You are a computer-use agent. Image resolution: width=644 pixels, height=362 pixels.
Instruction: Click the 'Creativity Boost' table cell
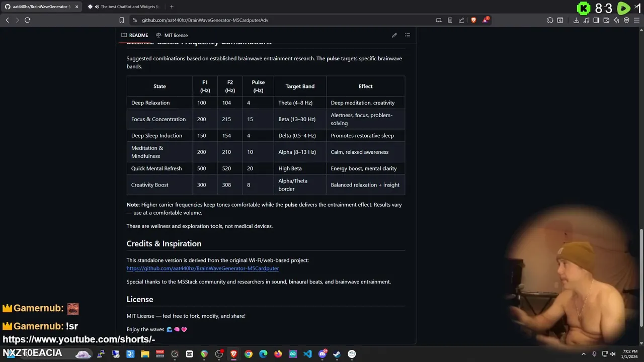click(x=159, y=185)
